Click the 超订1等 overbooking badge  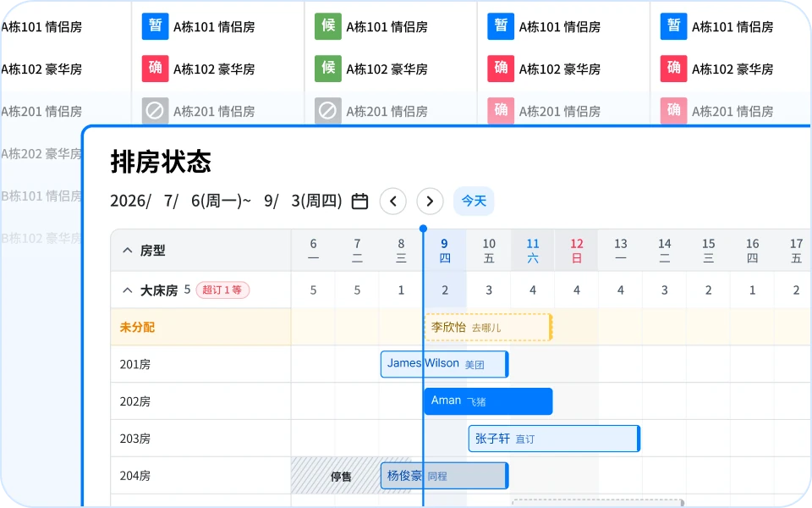(222, 290)
